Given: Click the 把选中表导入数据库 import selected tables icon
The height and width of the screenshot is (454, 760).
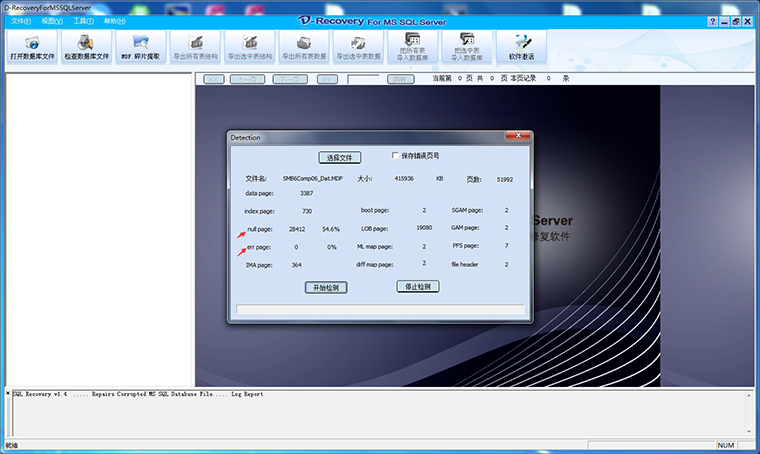Looking at the screenshot, I should pyautogui.click(x=467, y=47).
